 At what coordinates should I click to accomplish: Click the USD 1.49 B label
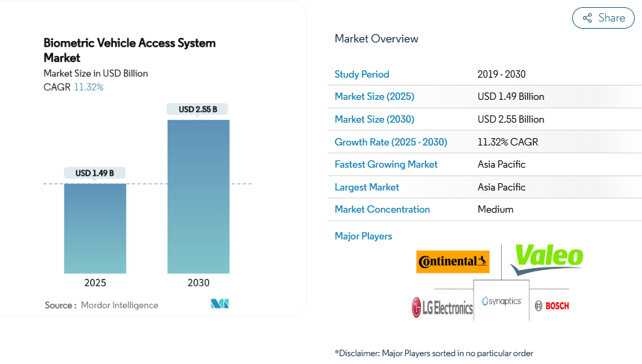95,173
